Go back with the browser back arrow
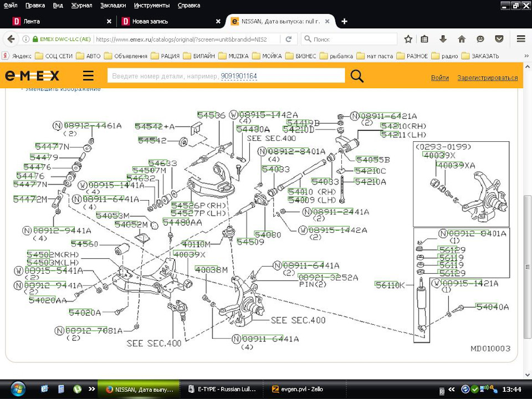 click(x=11, y=39)
